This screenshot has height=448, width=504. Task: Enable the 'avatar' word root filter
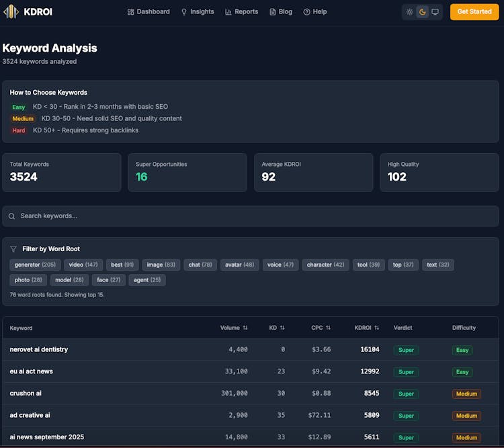click(x=239, y=265)
